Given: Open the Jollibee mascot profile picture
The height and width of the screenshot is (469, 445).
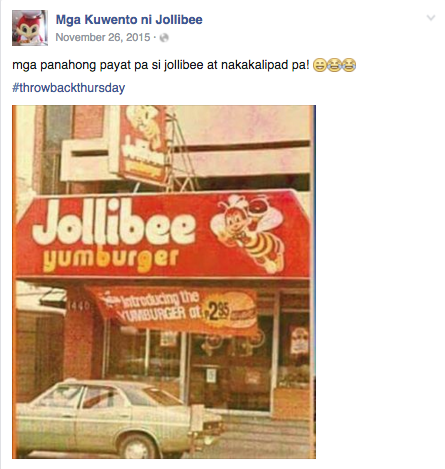Looking at the screenshot, I should point(30,28).
